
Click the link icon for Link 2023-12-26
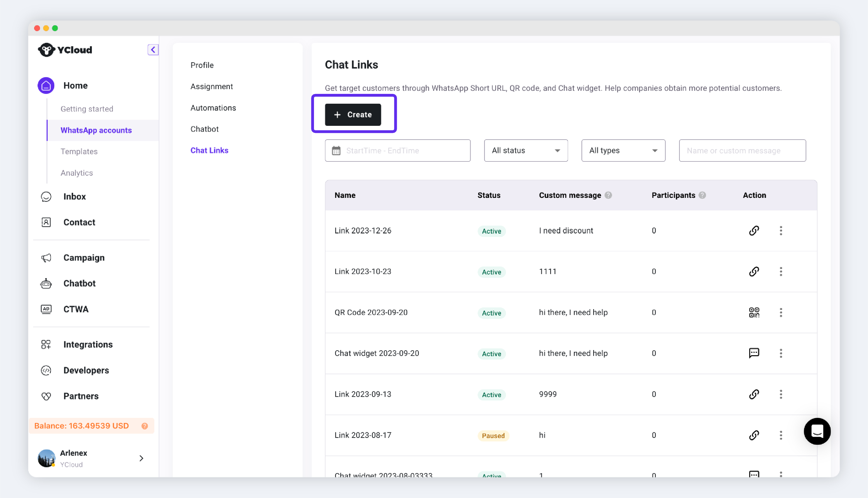click(754, 231)
